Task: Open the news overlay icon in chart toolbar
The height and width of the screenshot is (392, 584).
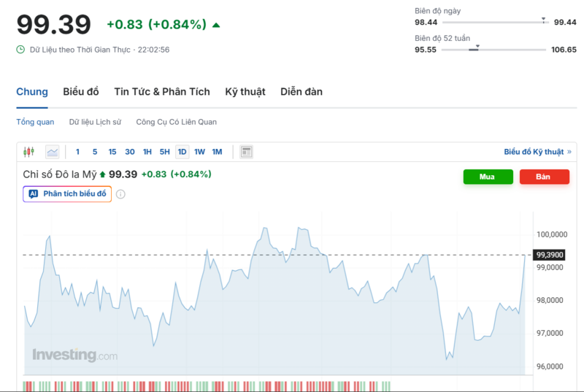Action: point(246,152)
